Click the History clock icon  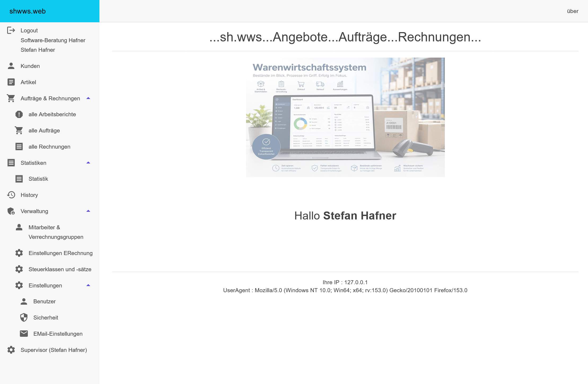click(11, 195)
